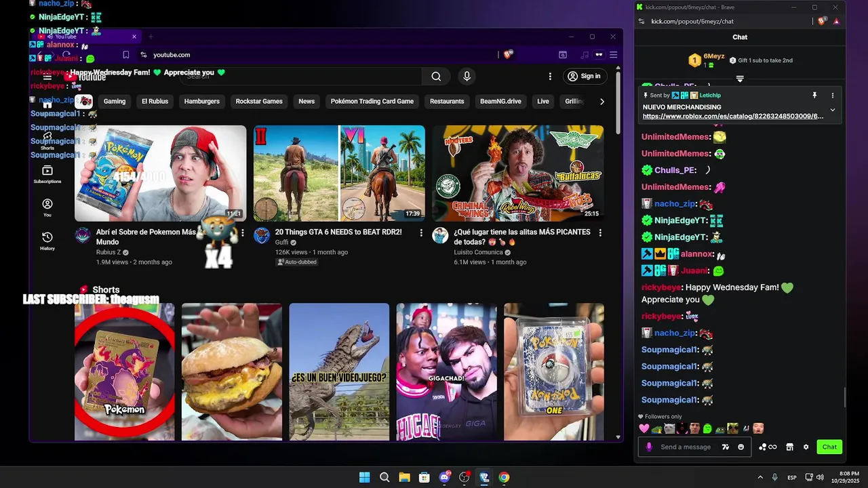868x488 pixels.
Task: Click the 7TV icon in message box
Action: [726, 447]
